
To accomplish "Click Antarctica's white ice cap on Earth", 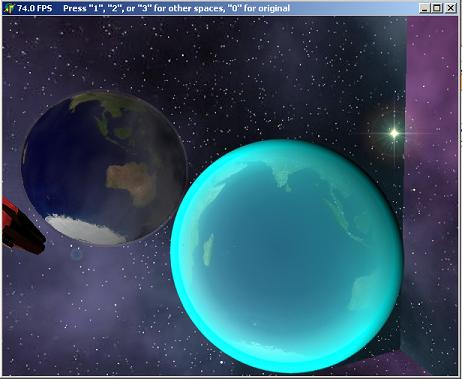I will click(x=85, y=229).
